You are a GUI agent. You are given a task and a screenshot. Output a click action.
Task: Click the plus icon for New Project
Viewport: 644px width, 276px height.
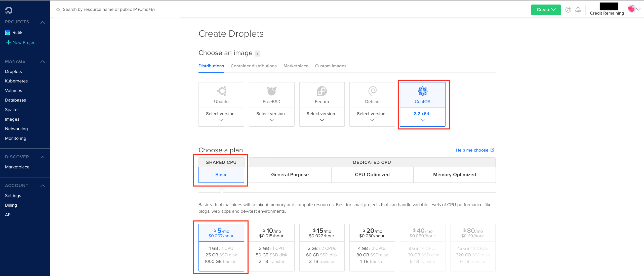pyautogui.click(x=9, y=42)
